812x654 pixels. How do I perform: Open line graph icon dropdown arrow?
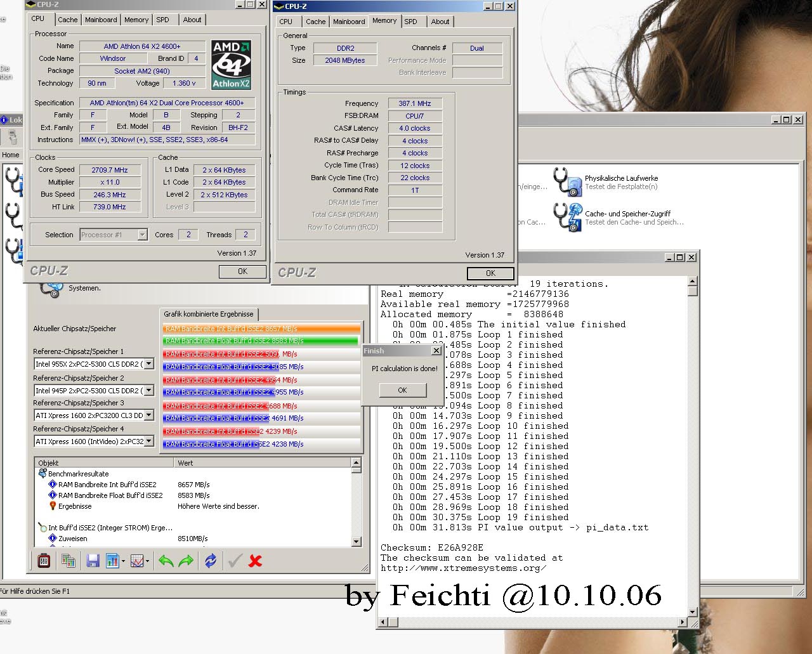pos(147,561)
